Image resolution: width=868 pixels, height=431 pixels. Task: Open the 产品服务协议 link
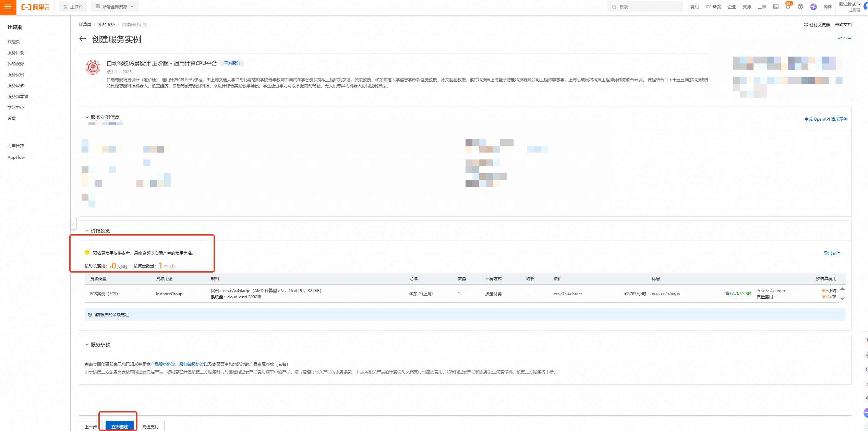tap(162, 364)
